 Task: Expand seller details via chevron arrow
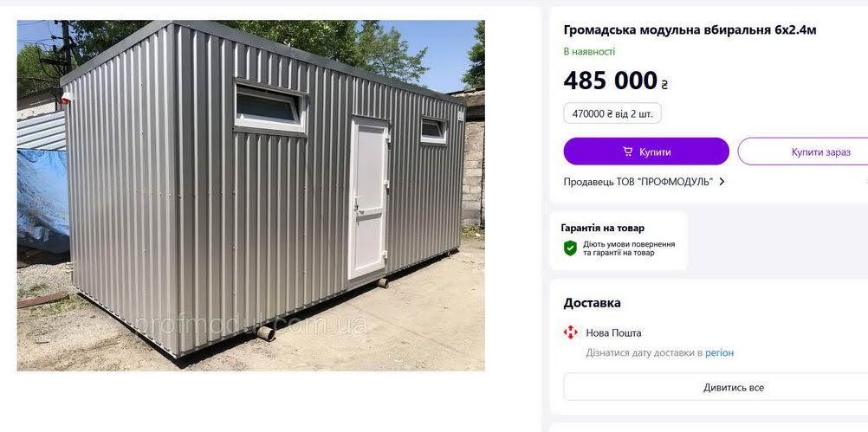(x=722, y=182)
